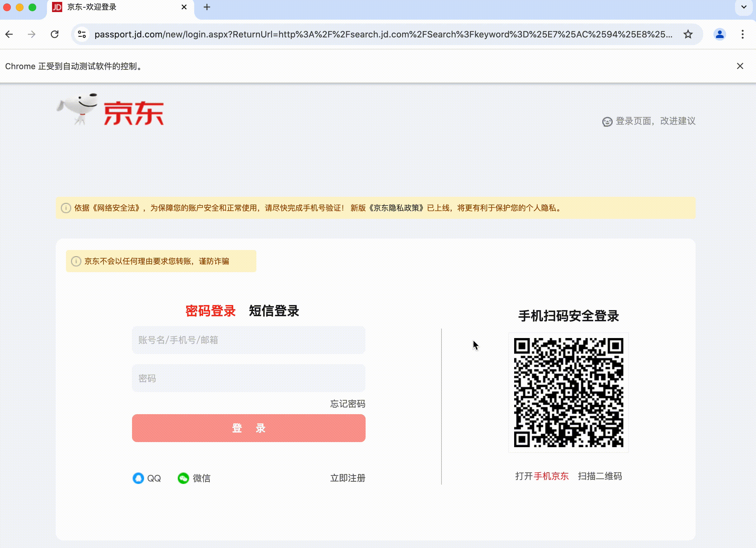The image size is (756, 548).
Task: Switch to 短信登录 tab
Action: 274,311
